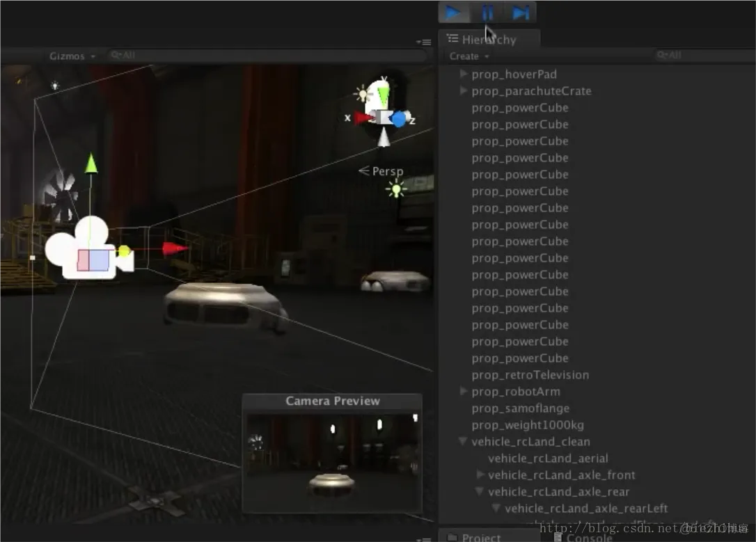Click the light gizmo beside the orientation gizmo

pos(362,93)
